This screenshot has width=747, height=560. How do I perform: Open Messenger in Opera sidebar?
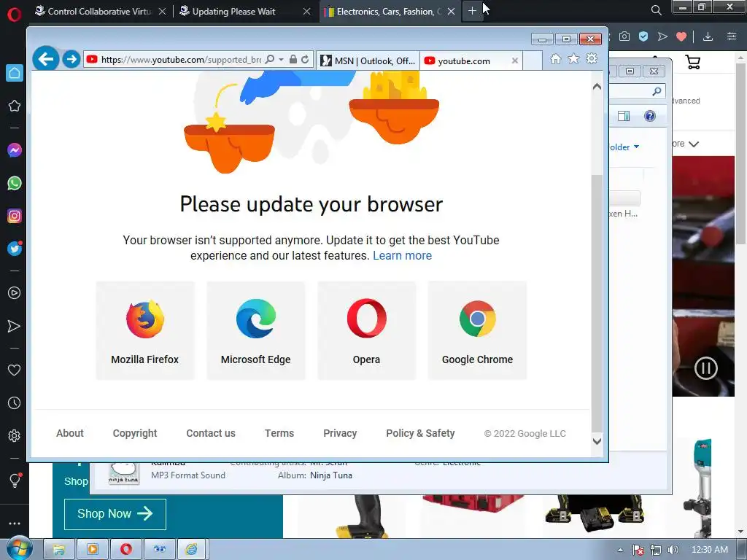[x=15, y=150]
